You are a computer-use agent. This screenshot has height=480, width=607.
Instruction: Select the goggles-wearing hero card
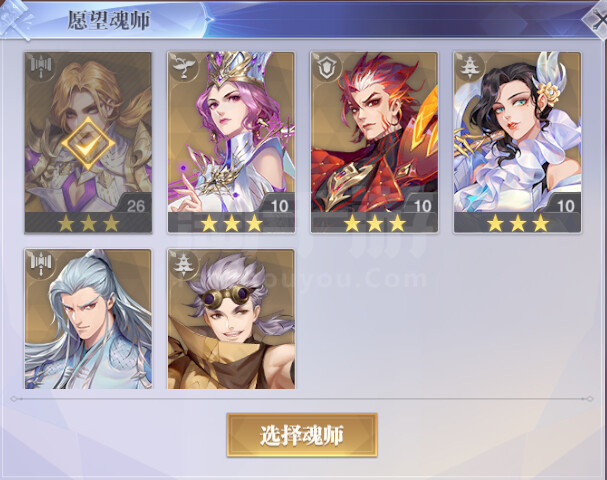pyautogui.click(x=231, y=319)
